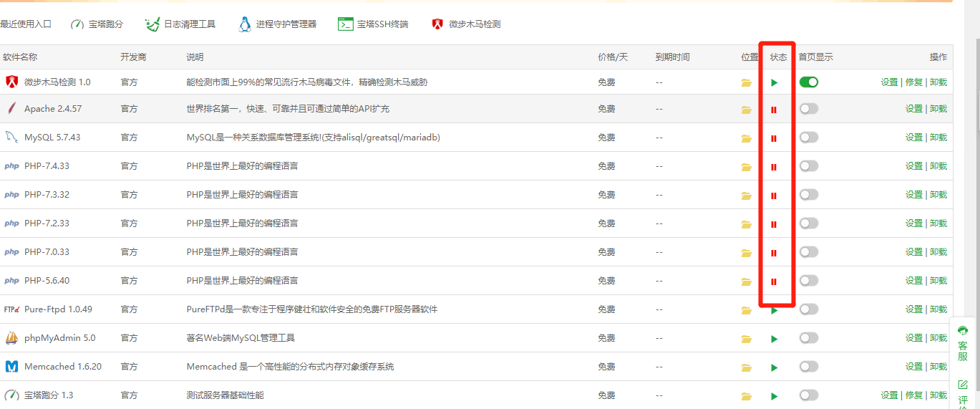Click the Apache 2.4.57 software name
The image size is (980, 409).
pos(53,109)
